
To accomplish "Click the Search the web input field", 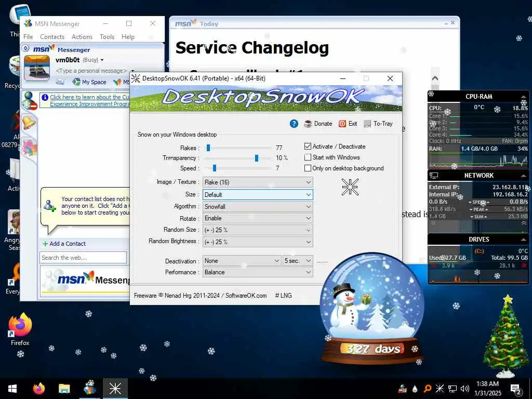I will click(83, 258).
